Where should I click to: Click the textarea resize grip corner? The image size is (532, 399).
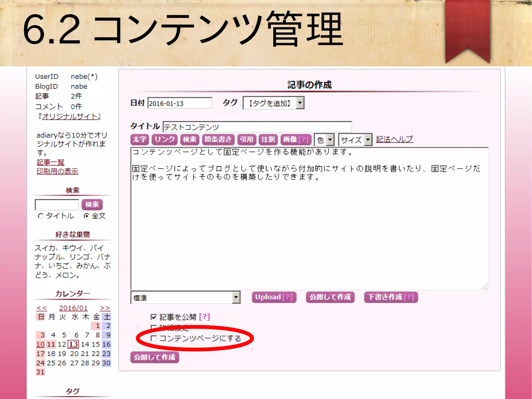click(x=485, y=286)
